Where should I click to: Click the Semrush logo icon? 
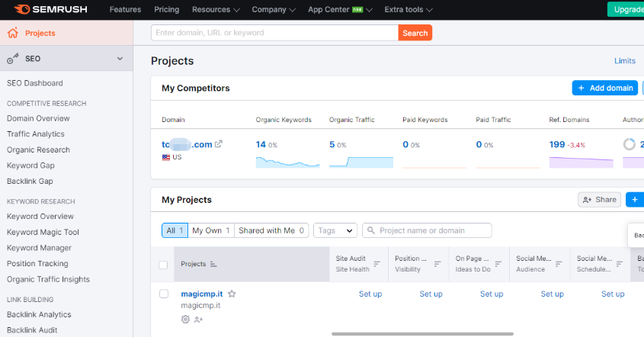(x=21, y=10)
